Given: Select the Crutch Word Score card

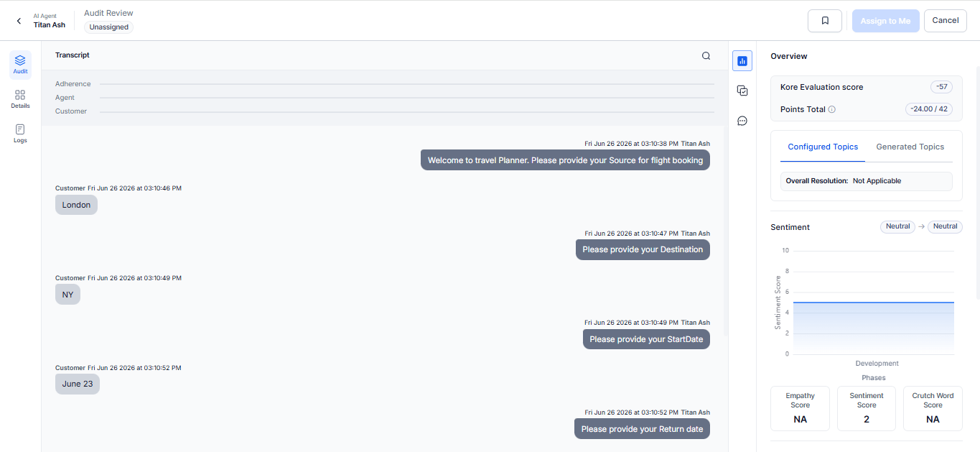Looking at the screenshot, I should (933, 409).
